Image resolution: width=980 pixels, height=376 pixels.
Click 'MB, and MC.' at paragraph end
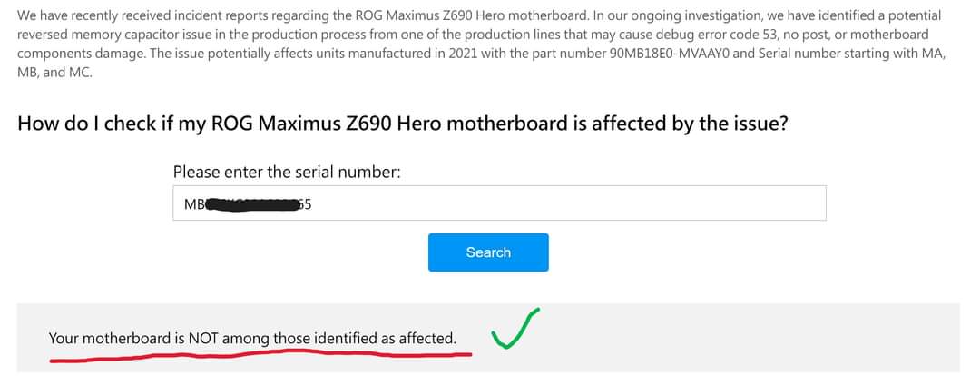[54, 73]
